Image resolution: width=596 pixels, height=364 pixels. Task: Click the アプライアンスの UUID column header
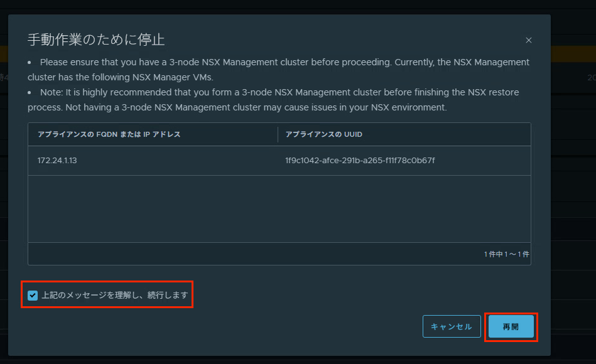click(x=323, y=134)
